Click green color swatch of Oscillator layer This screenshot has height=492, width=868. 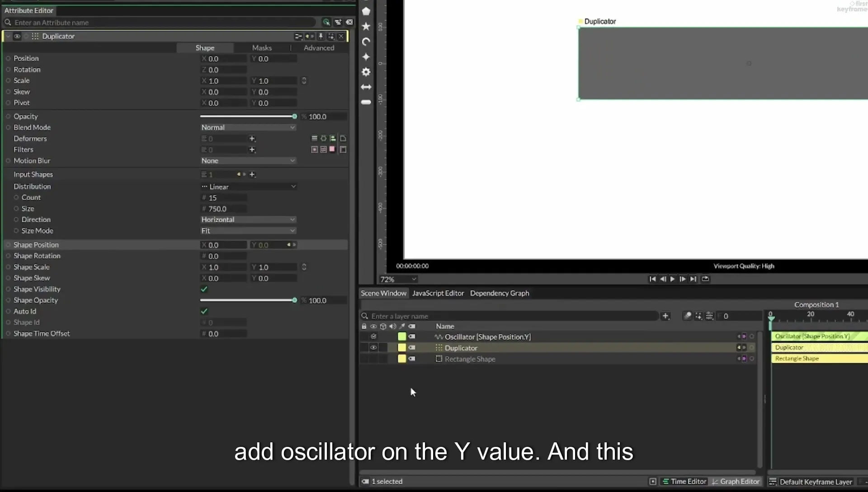coord(401,336)
